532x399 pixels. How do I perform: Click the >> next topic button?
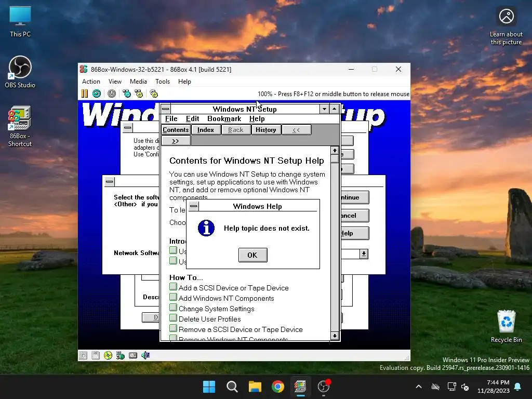click(x=176, y=141)
